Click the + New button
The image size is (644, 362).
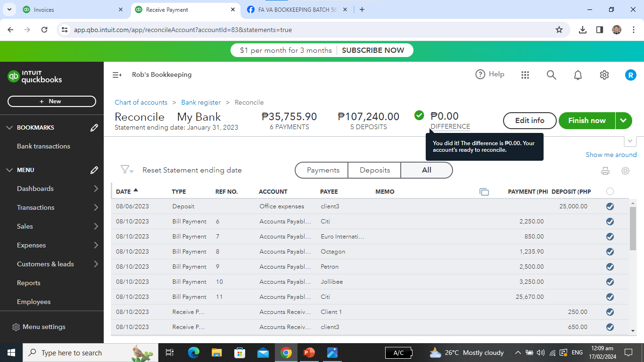click(x=52, y=101)
